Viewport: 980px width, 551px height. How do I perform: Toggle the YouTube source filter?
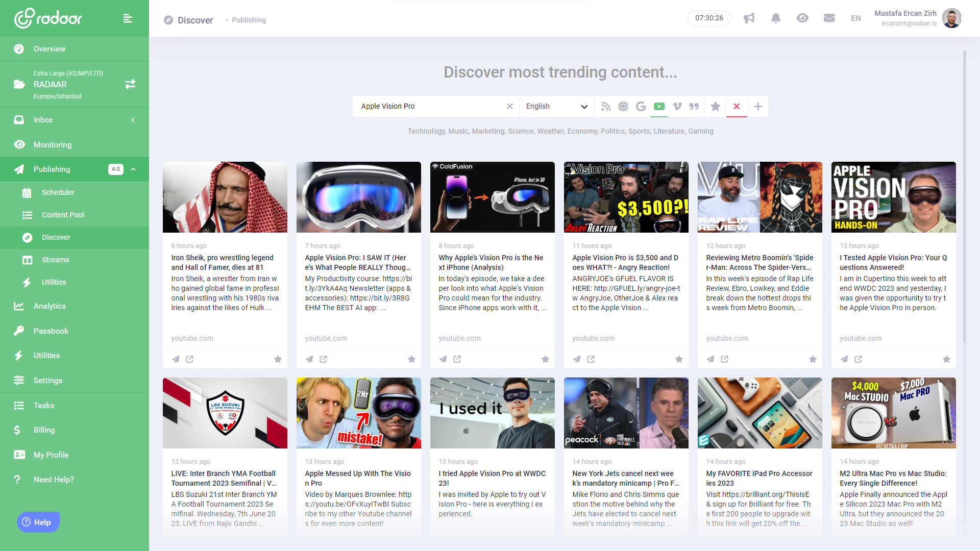coord(659,106)
